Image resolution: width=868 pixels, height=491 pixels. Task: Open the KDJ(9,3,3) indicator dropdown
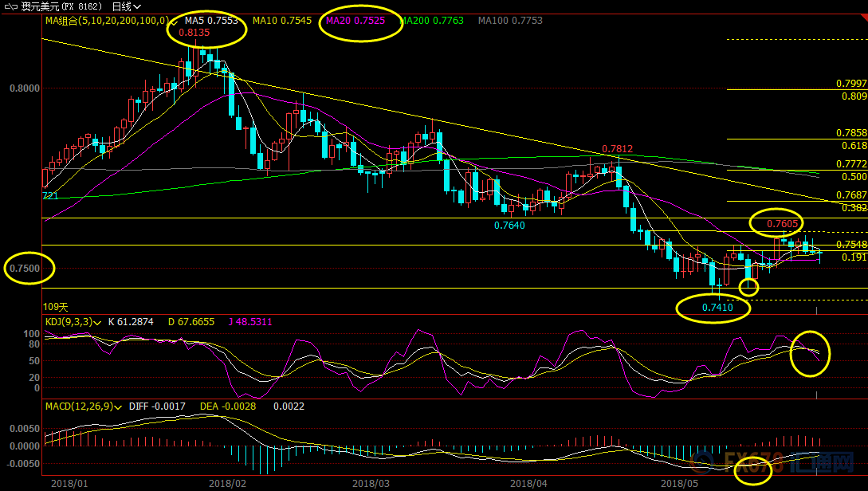(x=97, y=322)
